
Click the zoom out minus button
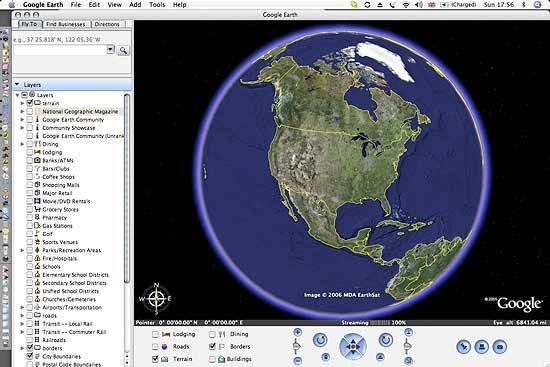(297, 360)
